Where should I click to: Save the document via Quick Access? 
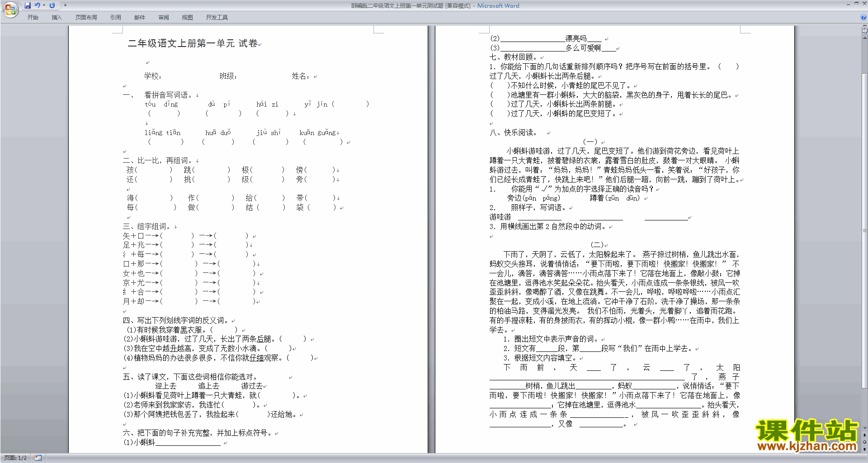(28, 5)
